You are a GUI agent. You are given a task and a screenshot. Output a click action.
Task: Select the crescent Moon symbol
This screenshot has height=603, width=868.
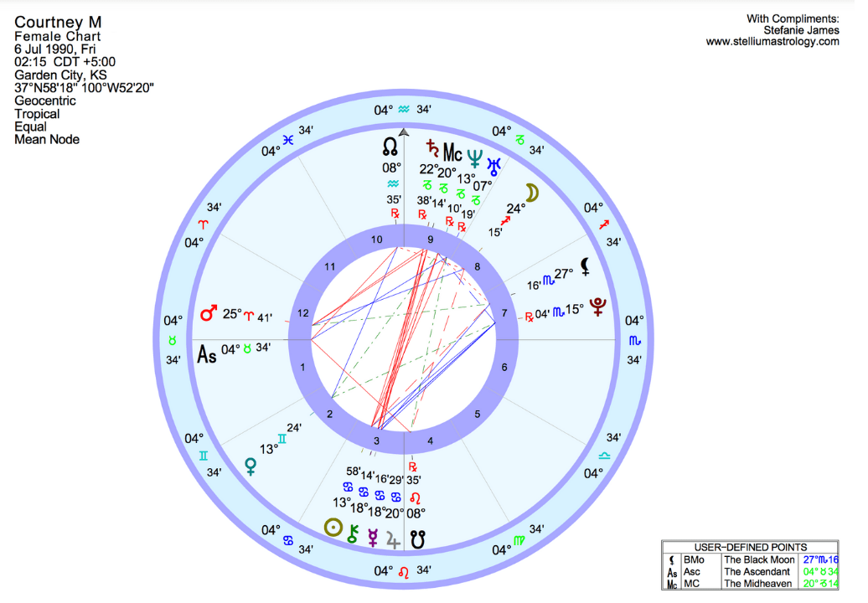pos(532,193)
